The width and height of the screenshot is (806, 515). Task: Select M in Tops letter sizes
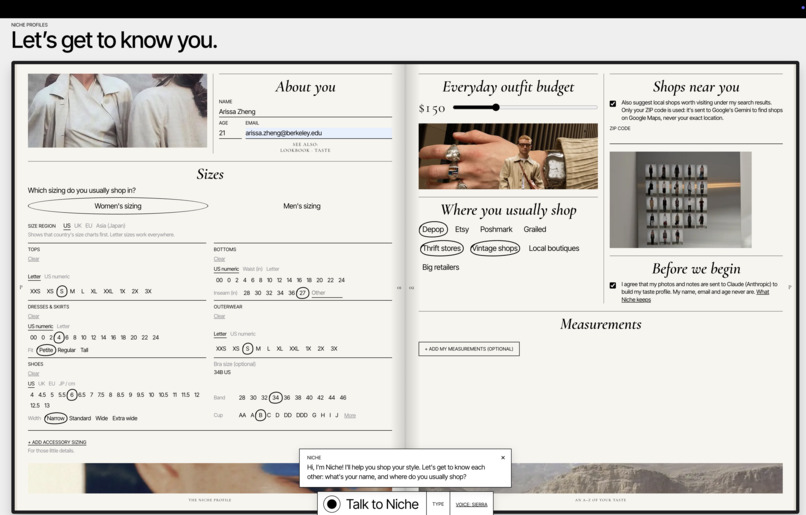pyautogui.click(x=72, y=291)
